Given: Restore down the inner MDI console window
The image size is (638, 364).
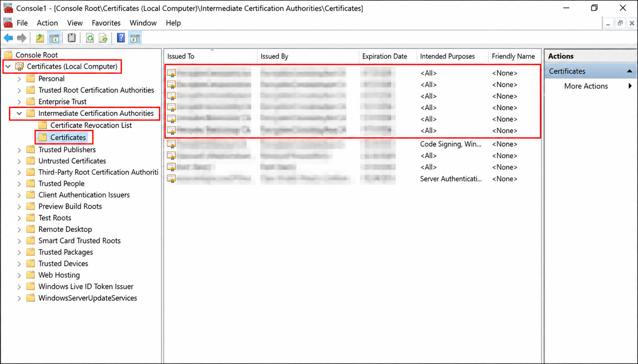Looking at the screenshot, I should [x=620, y=23].
